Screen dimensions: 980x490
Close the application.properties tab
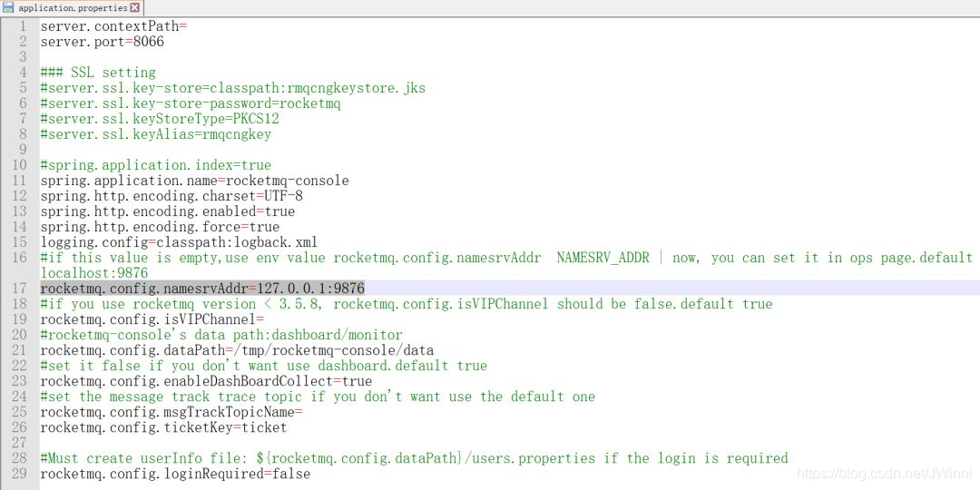(x=135, y=8)
